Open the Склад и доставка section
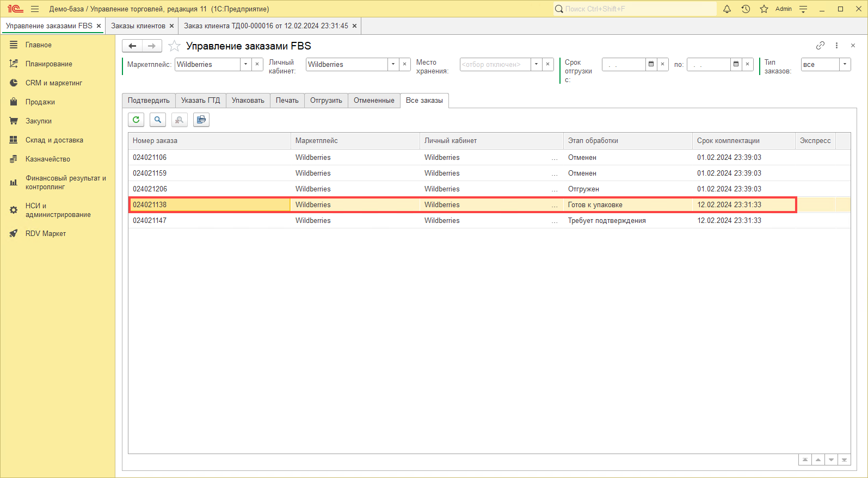The height and width of the screenshot is (478, 868). pos(54,140)
